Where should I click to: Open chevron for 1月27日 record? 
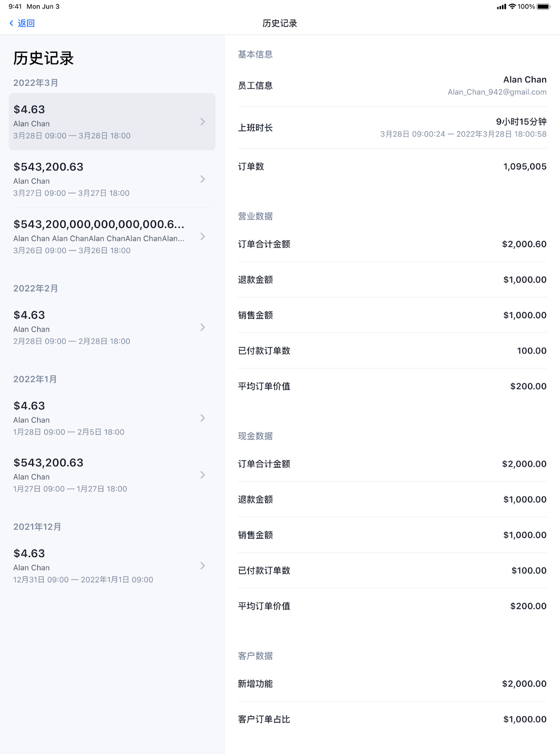click(203, 475)
